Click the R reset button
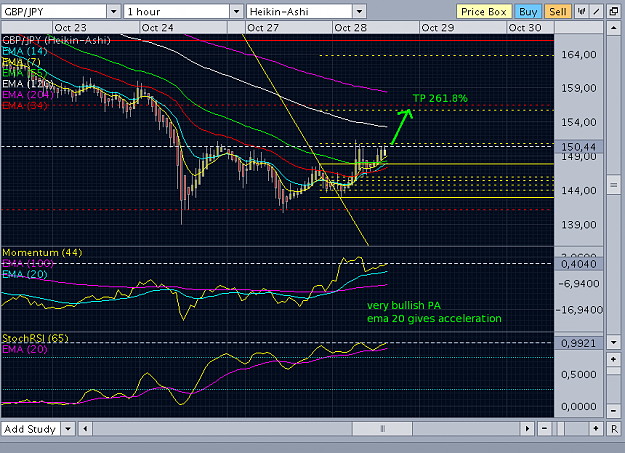Screen dimensions: 625x453 click(x=614, y=429)
